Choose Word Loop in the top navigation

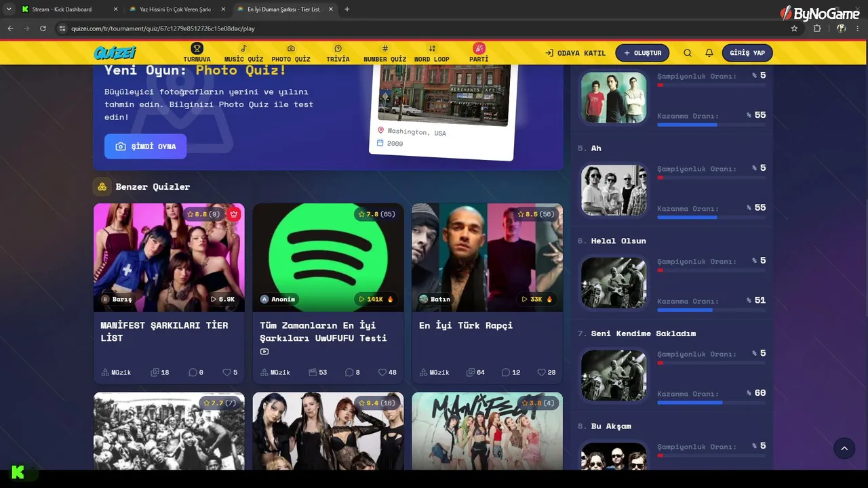tap(432, 53)
